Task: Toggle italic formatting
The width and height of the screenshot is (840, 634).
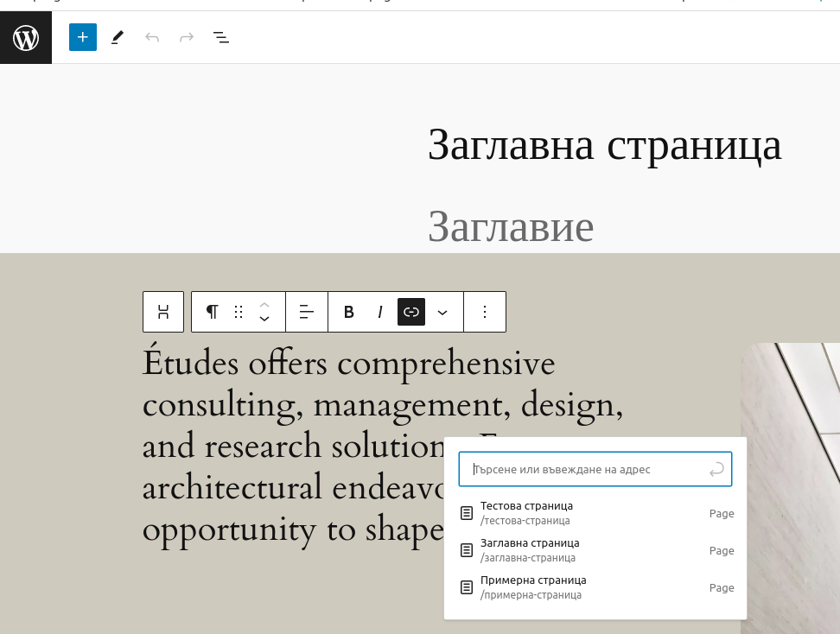Action: (380, 312)
